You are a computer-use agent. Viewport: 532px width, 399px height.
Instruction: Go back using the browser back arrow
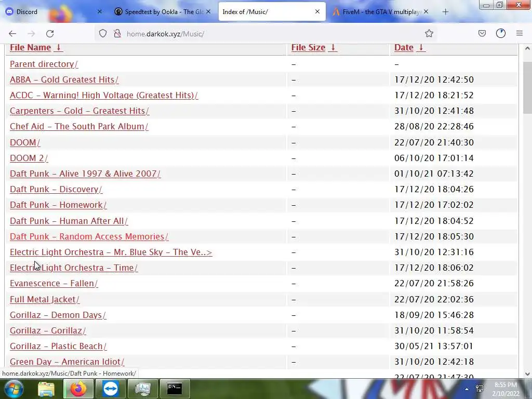12,34
